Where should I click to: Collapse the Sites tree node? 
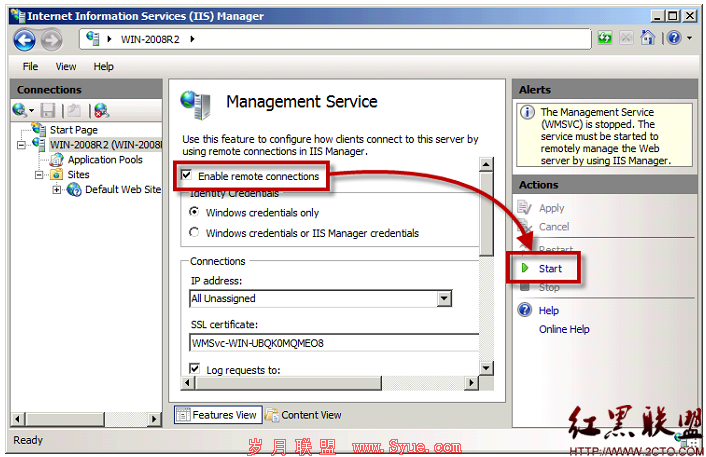click(39, 175)
